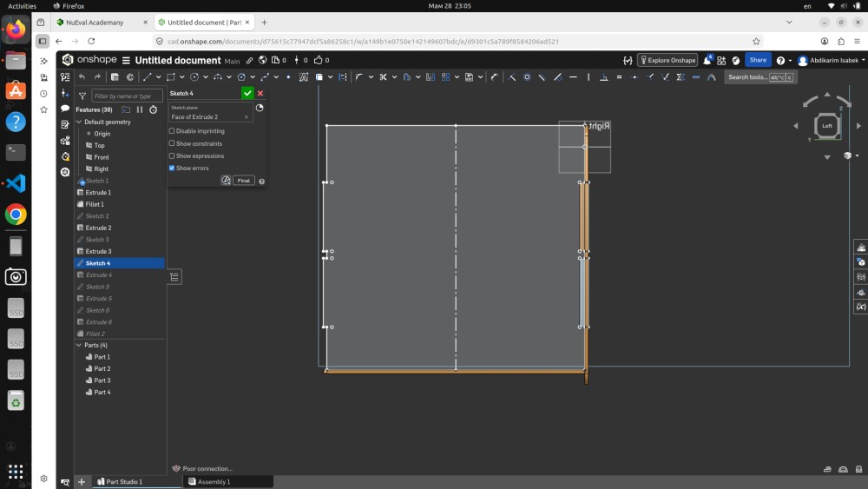Select the Trim scissors tool
868x489 pixels.
point(383,77)
